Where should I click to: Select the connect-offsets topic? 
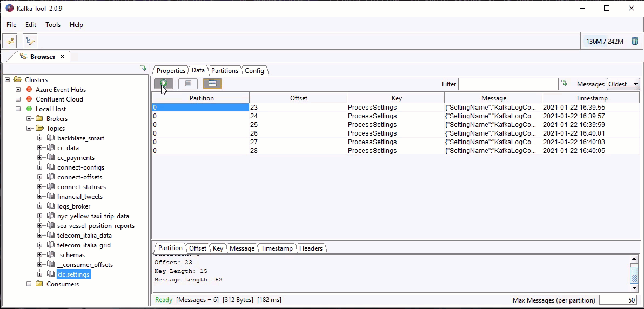[x=79, y=177]
